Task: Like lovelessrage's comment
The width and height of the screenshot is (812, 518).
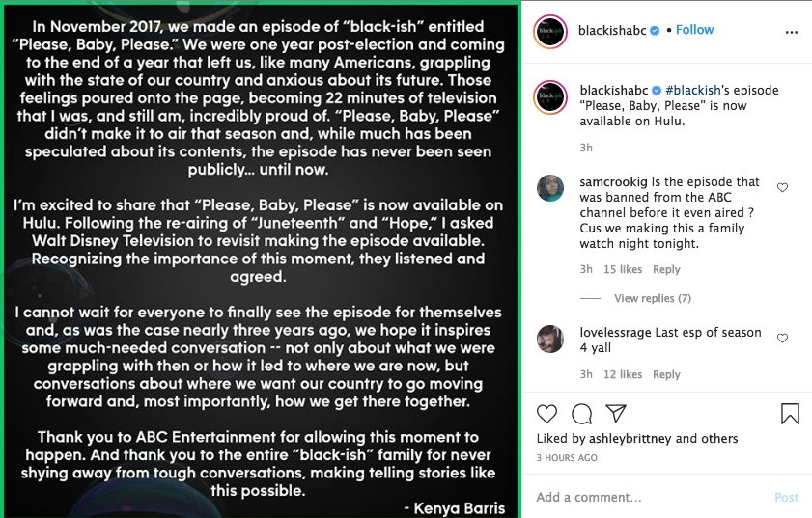Action: [x=782, y=338]
